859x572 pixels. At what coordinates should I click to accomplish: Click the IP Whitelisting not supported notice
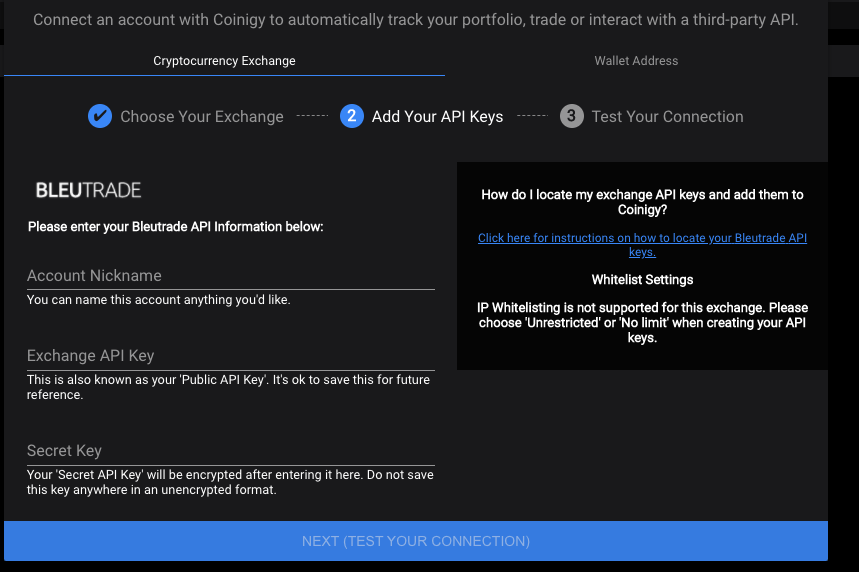(x=642, y=323)
